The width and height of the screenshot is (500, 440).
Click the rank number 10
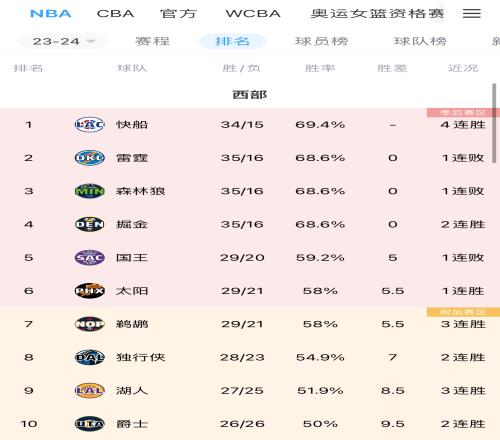(29, 424)
